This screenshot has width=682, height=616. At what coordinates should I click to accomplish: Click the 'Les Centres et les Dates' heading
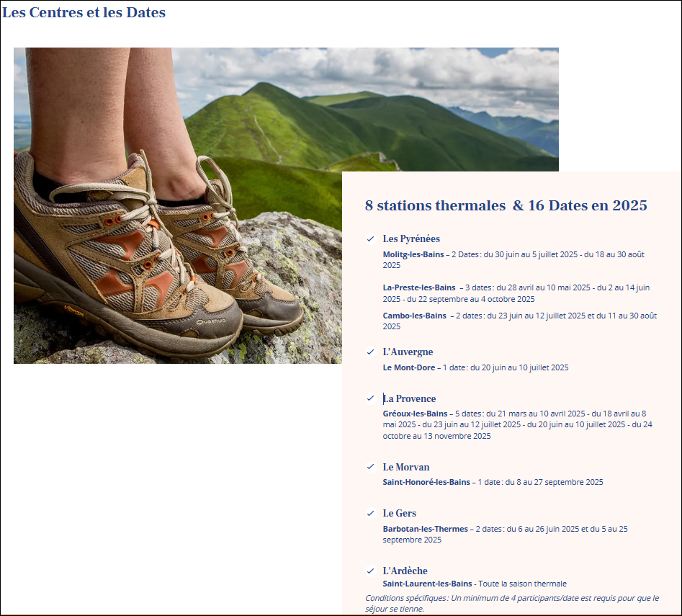[x=84, y=12]
